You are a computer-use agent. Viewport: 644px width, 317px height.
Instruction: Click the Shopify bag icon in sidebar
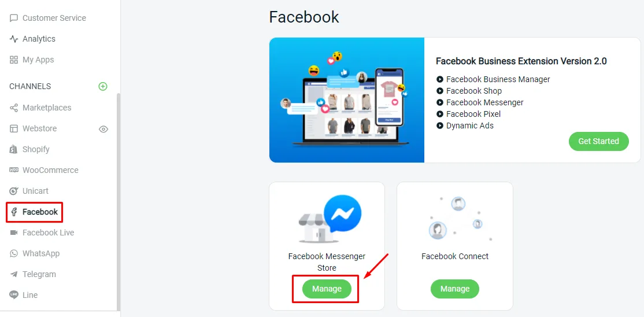coord(13,149)
